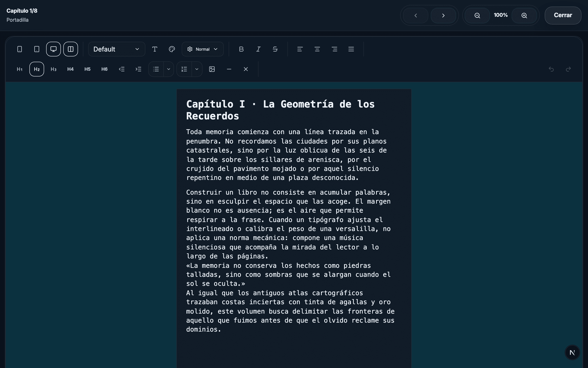Insert an image
The height and width of the screenshot is (368, 588).
click(212, 69)
